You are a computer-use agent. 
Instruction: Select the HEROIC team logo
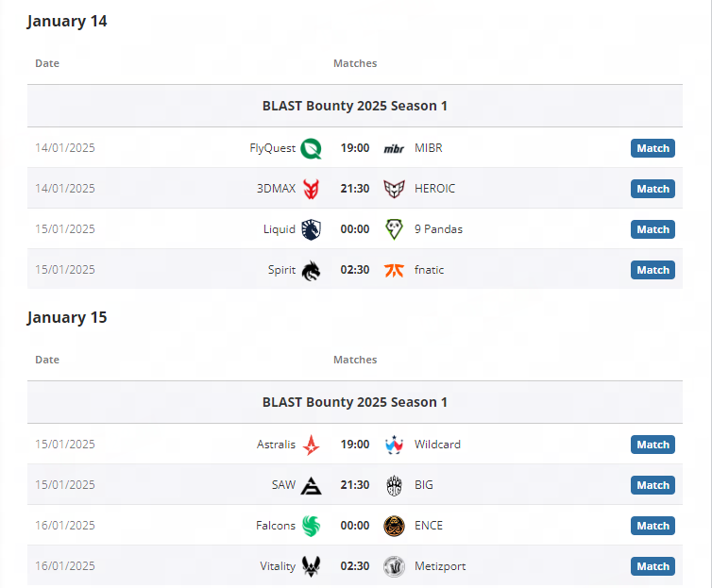[x=394, y=189]
